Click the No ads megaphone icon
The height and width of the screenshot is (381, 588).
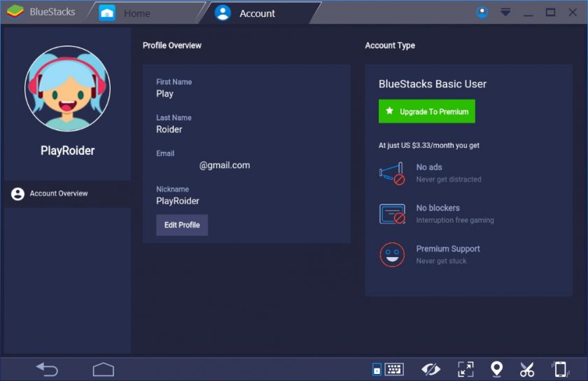coord(392,173)
